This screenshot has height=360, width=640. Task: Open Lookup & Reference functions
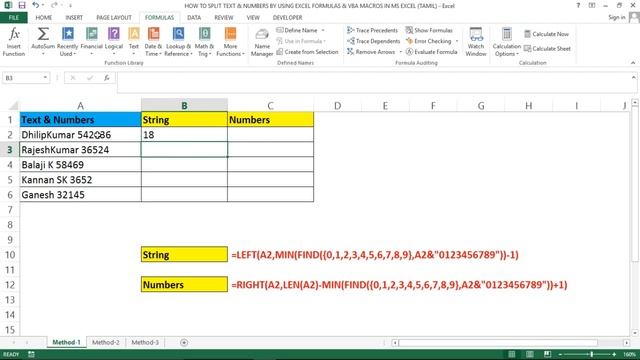[x=178, y=42]
